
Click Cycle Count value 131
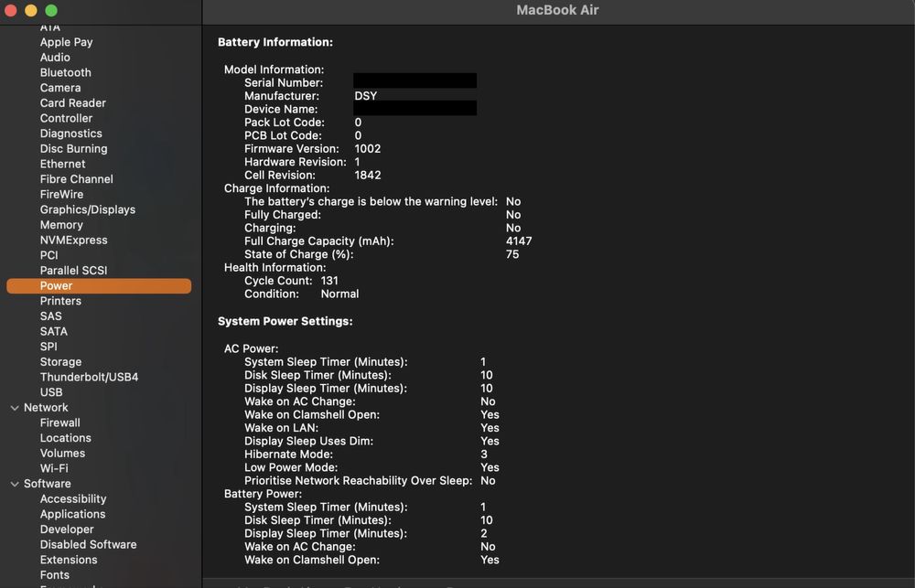point(329,281)
